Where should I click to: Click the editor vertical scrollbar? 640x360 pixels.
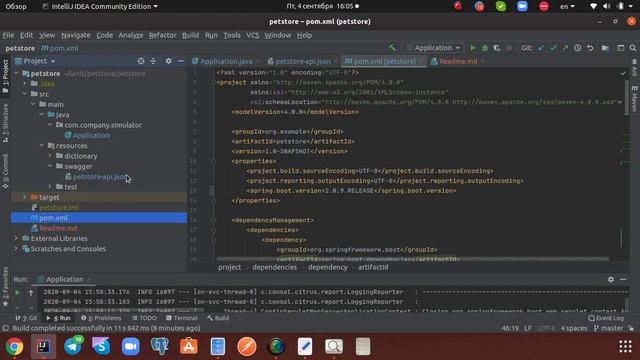(626, 98)
